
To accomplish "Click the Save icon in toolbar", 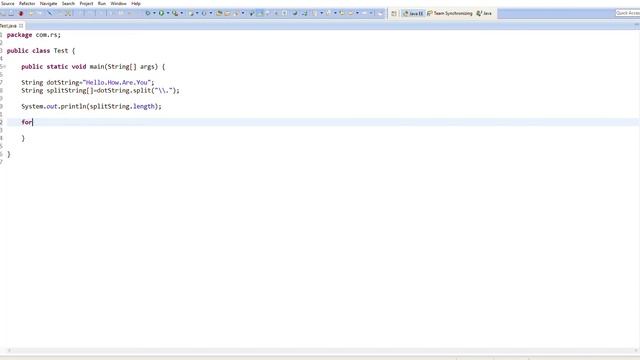I will (11, 13).
